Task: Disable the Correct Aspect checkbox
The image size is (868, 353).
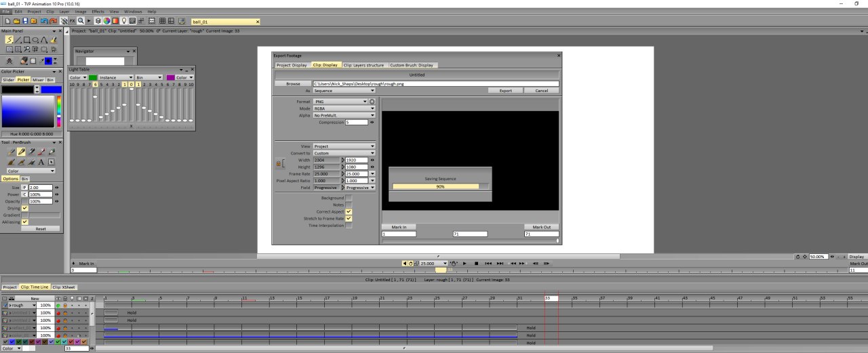Action: click(349, 212)
